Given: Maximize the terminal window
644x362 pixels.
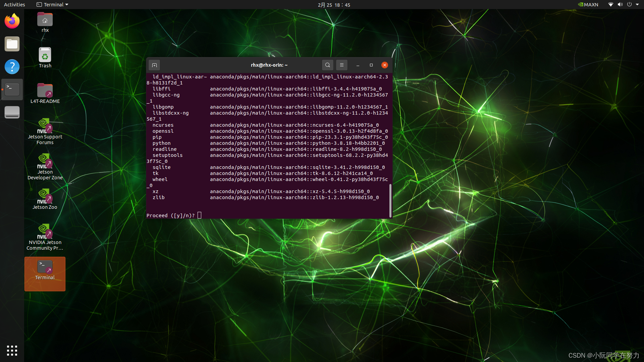Looking at the screenshot, I should coord(371,65).
